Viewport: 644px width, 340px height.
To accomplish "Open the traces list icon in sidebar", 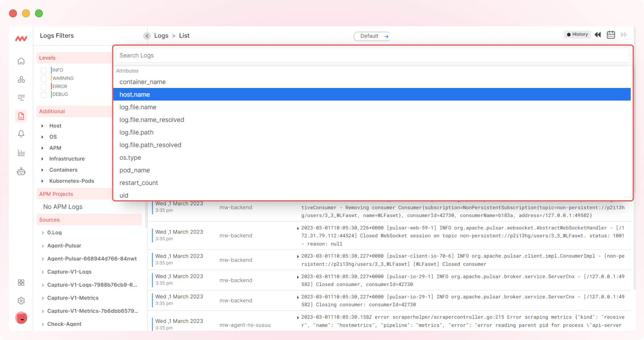I will [x=21, y=98].
